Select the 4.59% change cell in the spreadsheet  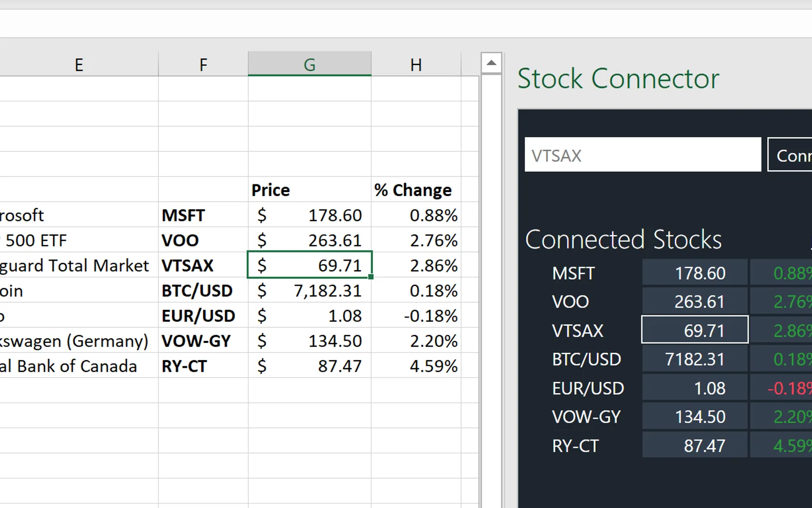pyautogui.click(x=416, y=366)
